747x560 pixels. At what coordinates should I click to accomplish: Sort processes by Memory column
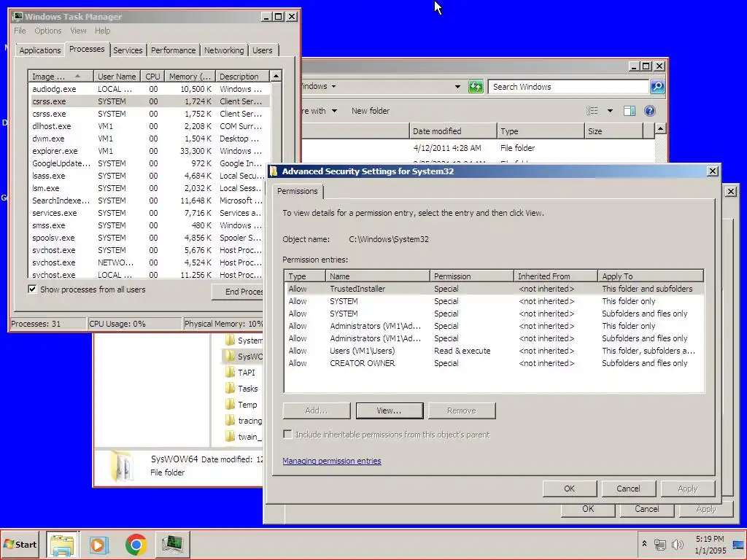190,76
